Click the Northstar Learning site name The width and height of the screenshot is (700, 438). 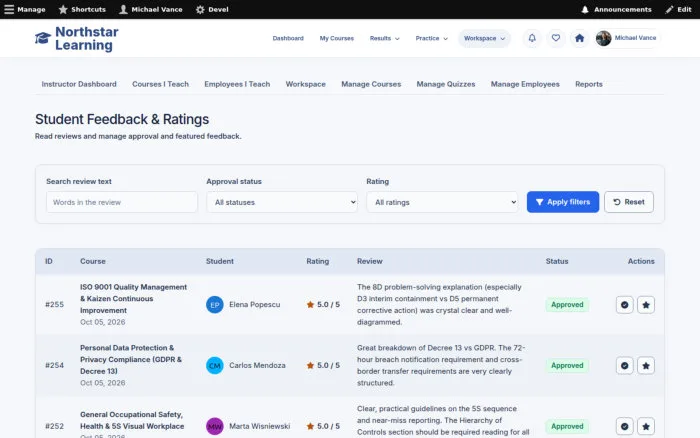tap(87, 38)
